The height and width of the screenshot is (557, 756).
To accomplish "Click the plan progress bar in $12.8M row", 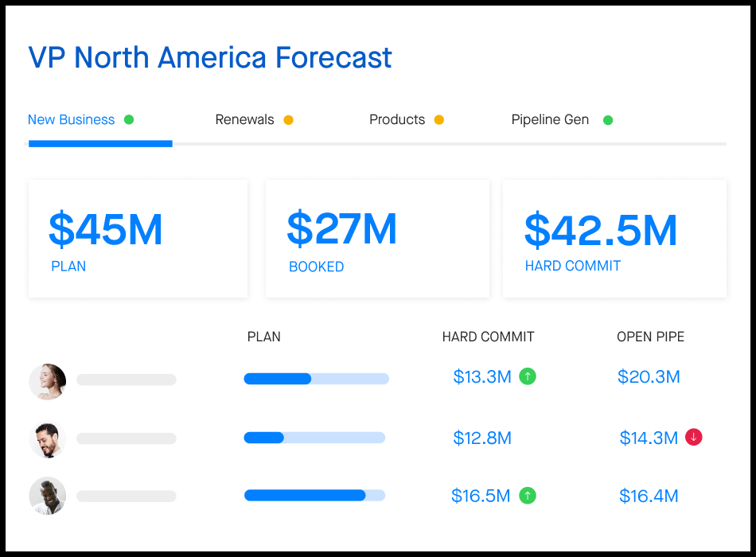I will pyautogui.click(x=314, y=438).
